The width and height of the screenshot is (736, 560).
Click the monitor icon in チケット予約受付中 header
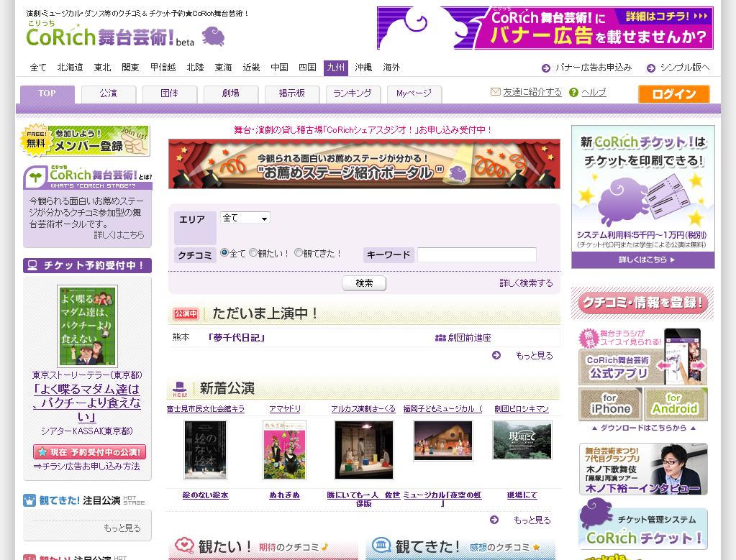click(x=32, y=265)
